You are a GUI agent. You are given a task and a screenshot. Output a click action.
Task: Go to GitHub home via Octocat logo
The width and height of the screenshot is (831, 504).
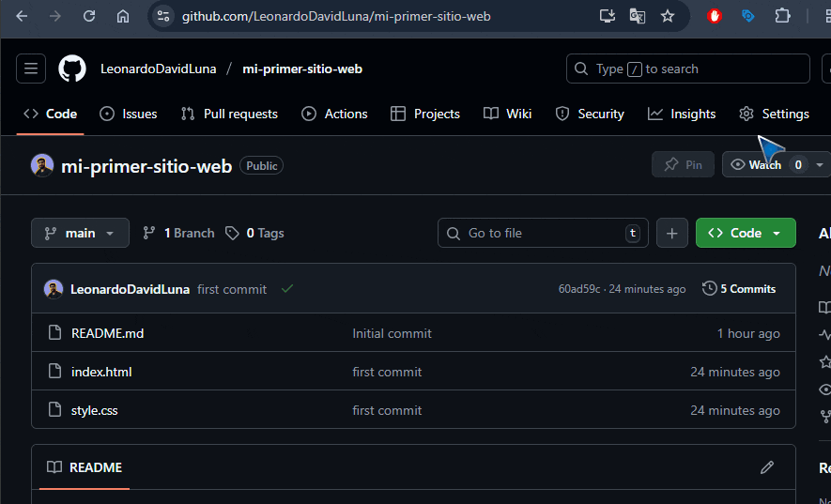pyautogui.click(x=72, y=69)
